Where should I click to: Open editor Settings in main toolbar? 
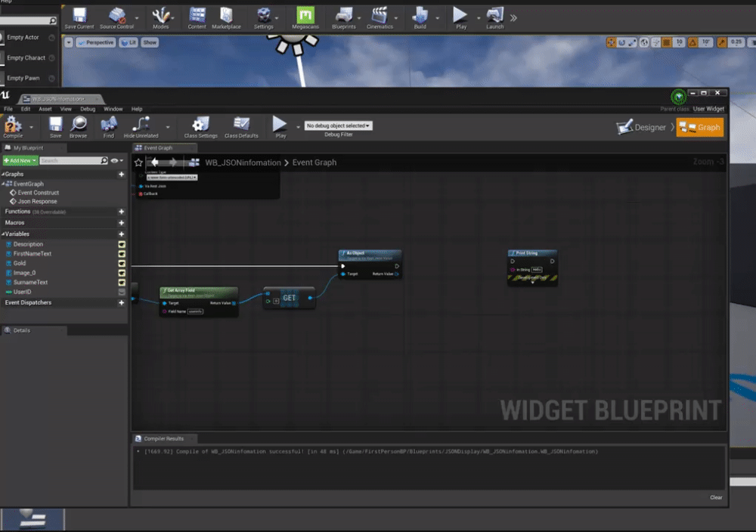(263, 18)
